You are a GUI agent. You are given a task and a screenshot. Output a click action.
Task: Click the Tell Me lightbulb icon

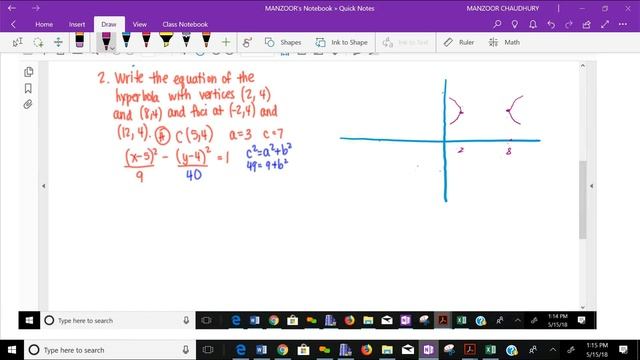(x=515, y=24)
